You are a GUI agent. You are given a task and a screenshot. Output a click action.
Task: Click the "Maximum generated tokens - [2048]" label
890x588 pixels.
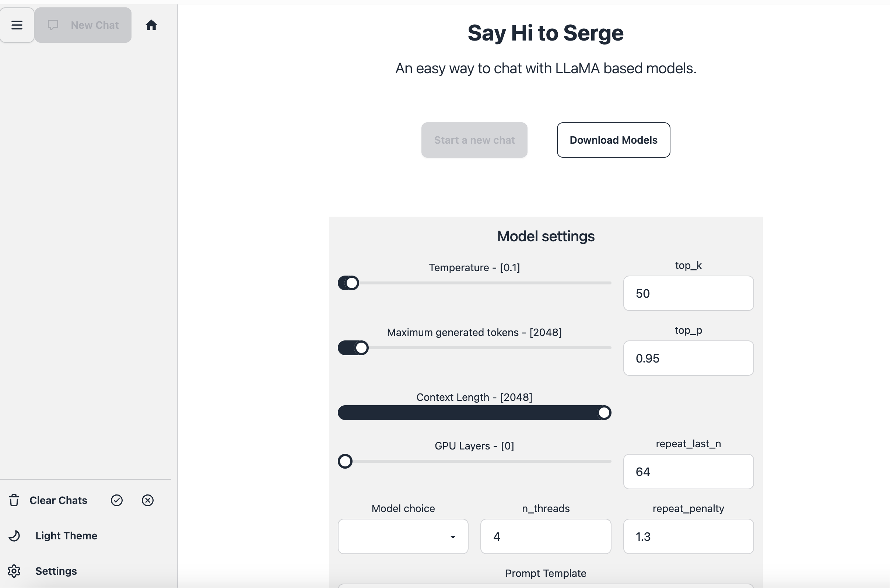point(474,333)
